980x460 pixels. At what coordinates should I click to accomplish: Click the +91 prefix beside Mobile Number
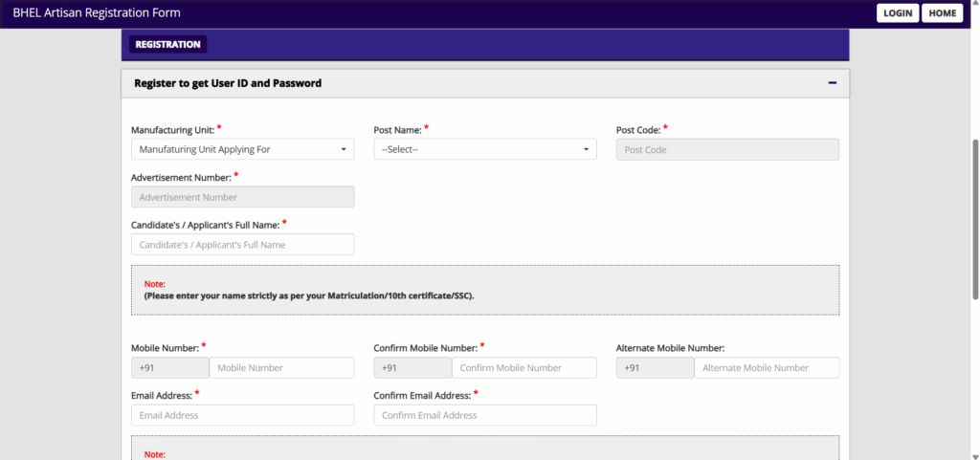point(170,367)
